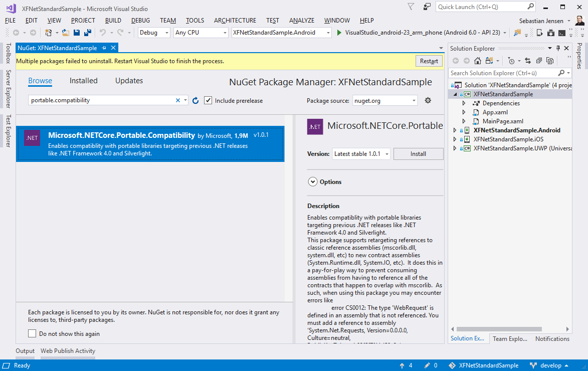The image size is (588, 371).
Task: Open the Package source dropdown
Action: (x=385, y=100)
